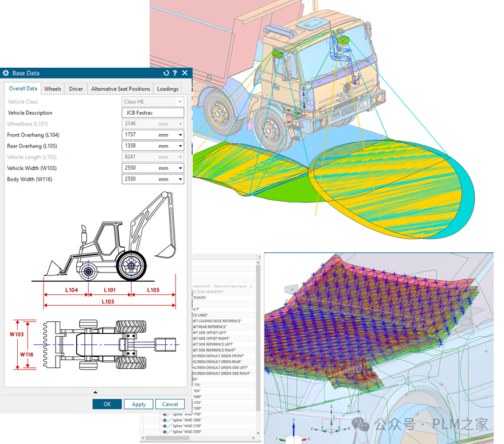Screen dimensions: 504x444
Task: Click the OK button
Action: pos(107,404)
